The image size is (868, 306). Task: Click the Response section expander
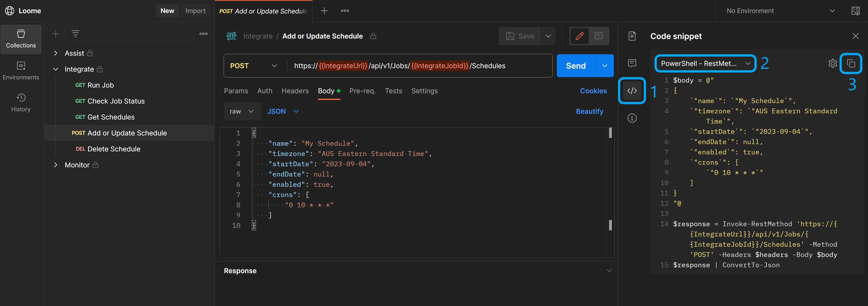point(609,271)
